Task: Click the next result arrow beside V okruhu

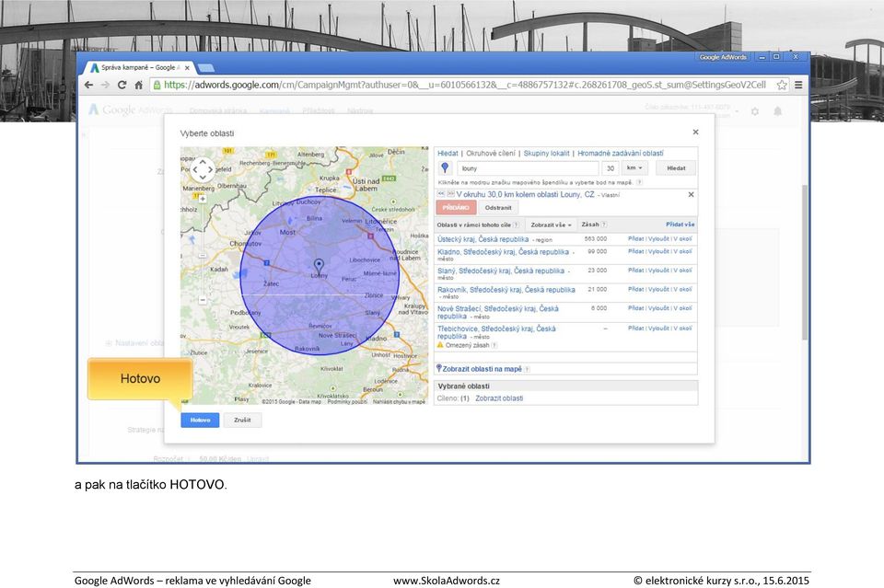Action: tap(450, 194)
